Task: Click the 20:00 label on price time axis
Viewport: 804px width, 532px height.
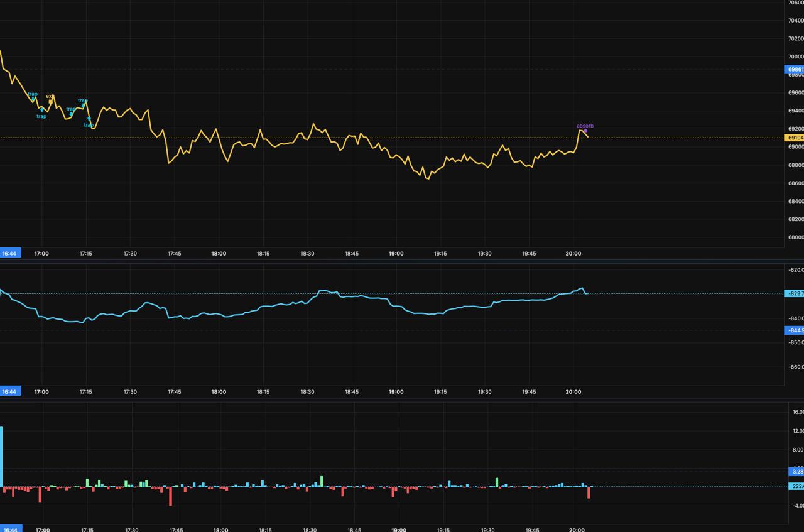Action: point(573,254)
